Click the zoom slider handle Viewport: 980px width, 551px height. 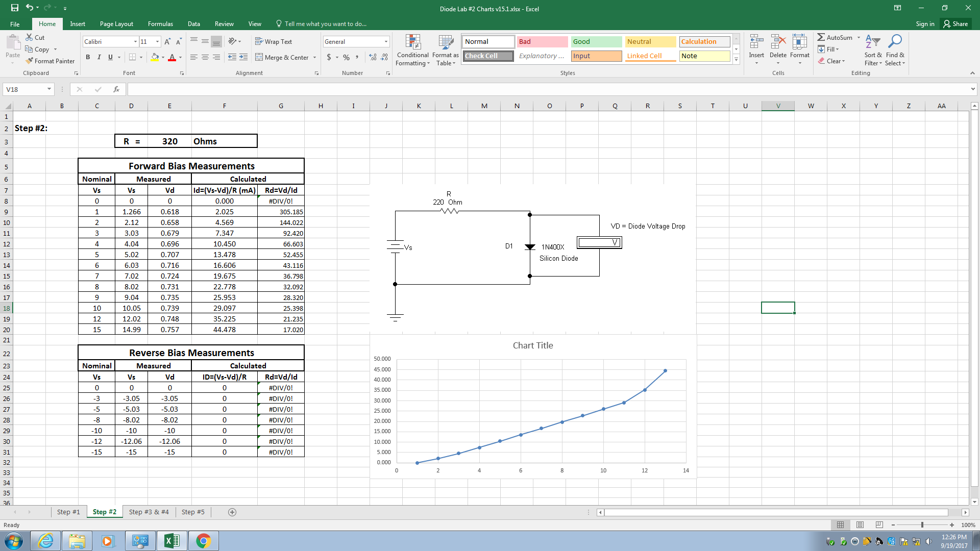[x=922, y=525]
